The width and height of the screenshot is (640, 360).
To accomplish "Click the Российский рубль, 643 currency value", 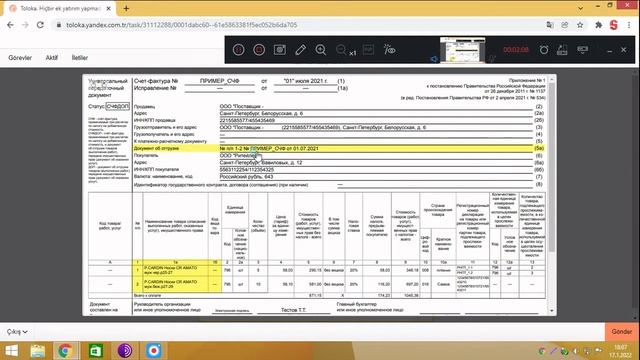I will pyautogui.click(x=247, y=177).
